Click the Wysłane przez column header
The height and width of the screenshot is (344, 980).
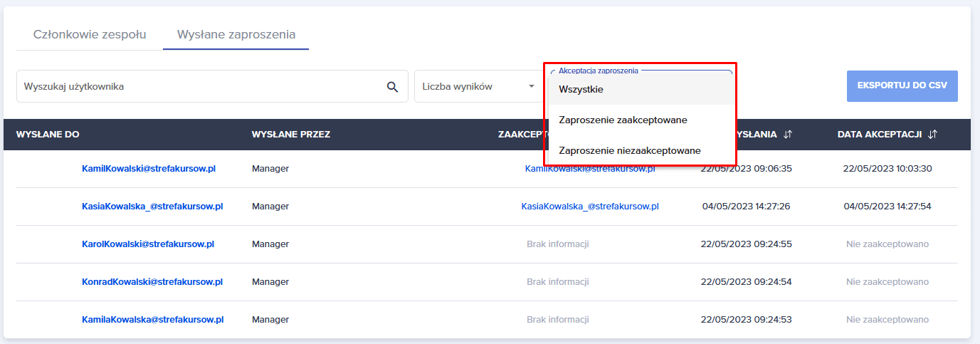coord(290,134)
